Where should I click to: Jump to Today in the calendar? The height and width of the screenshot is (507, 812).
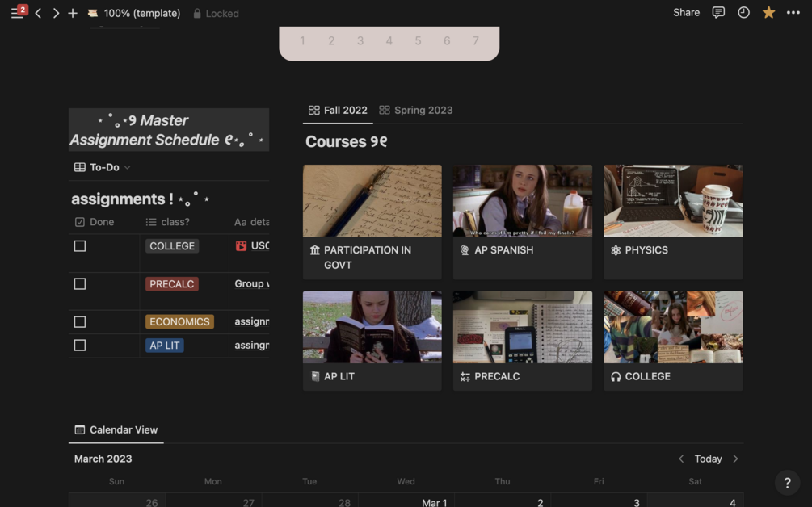tap(708, 459)
